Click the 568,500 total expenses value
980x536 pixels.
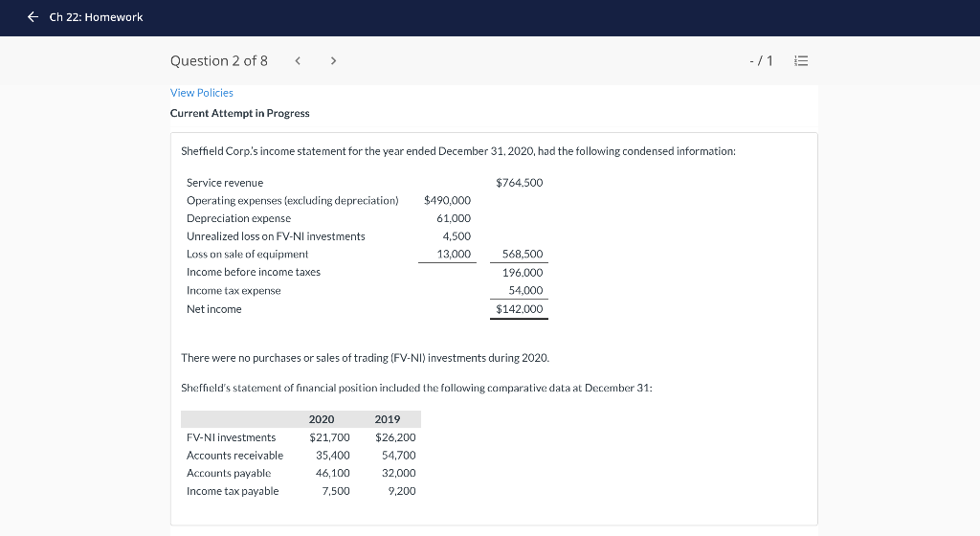(523, 255)
